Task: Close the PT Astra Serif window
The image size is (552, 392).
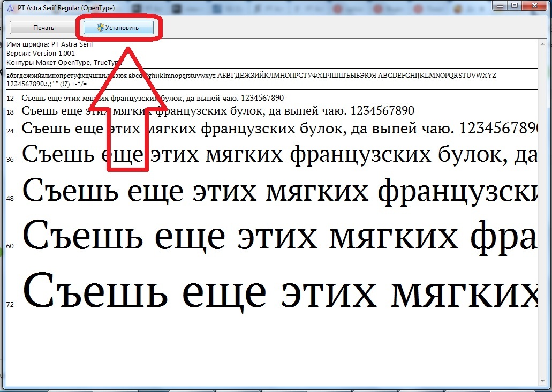Action: point(534,6)
